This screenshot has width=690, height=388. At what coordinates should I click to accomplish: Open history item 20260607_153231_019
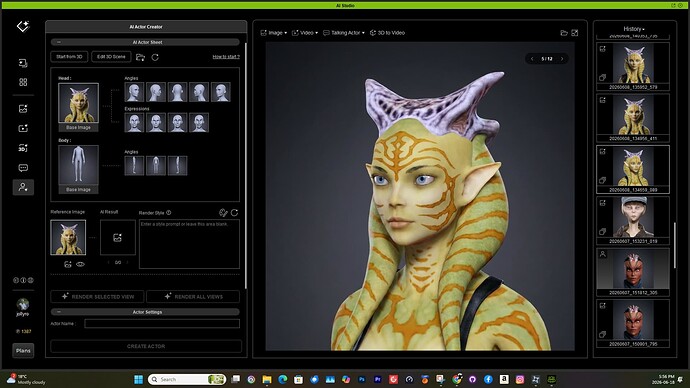click(x=633, y=221)
